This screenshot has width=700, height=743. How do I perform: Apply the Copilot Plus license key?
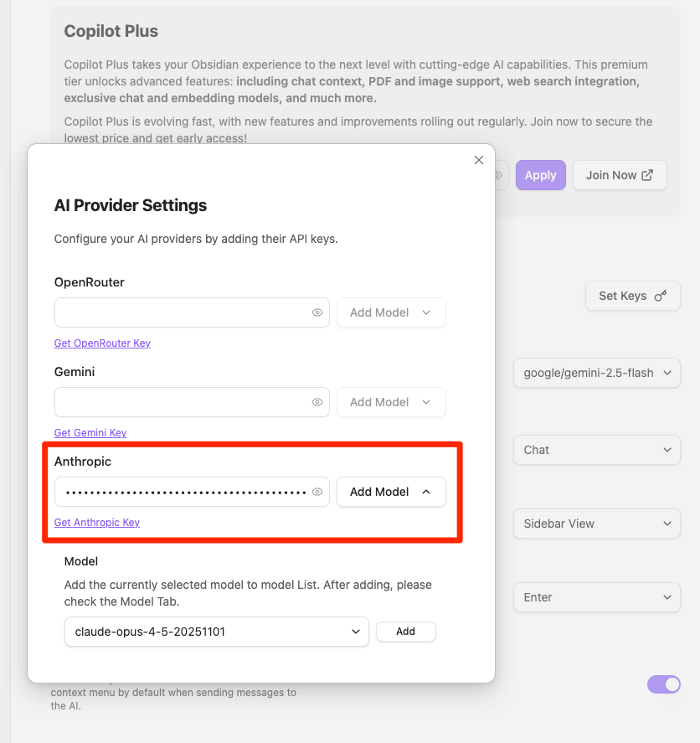click(x=541, y=175)
